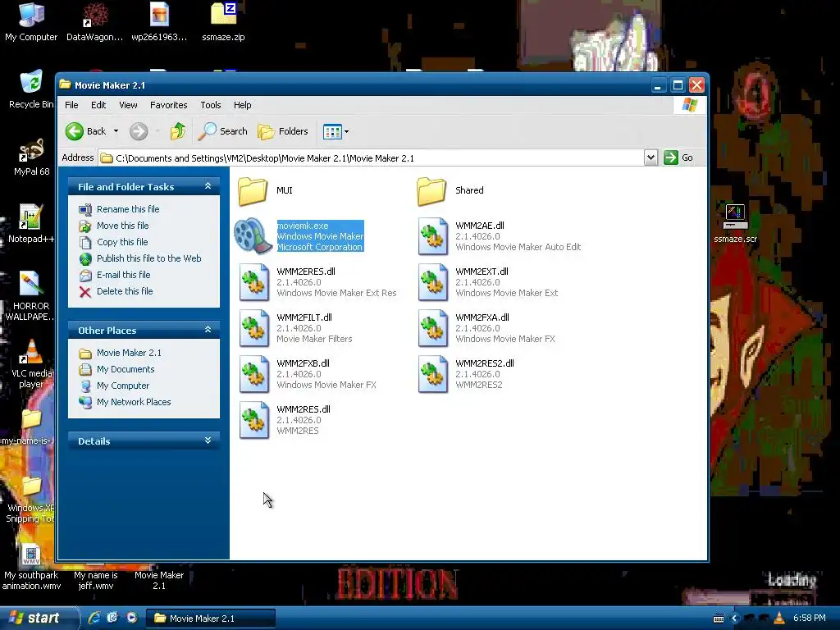Click the 6:58 PM taskbar clock
The height and width of the screenshot is (630, 840).
[810, 619]
